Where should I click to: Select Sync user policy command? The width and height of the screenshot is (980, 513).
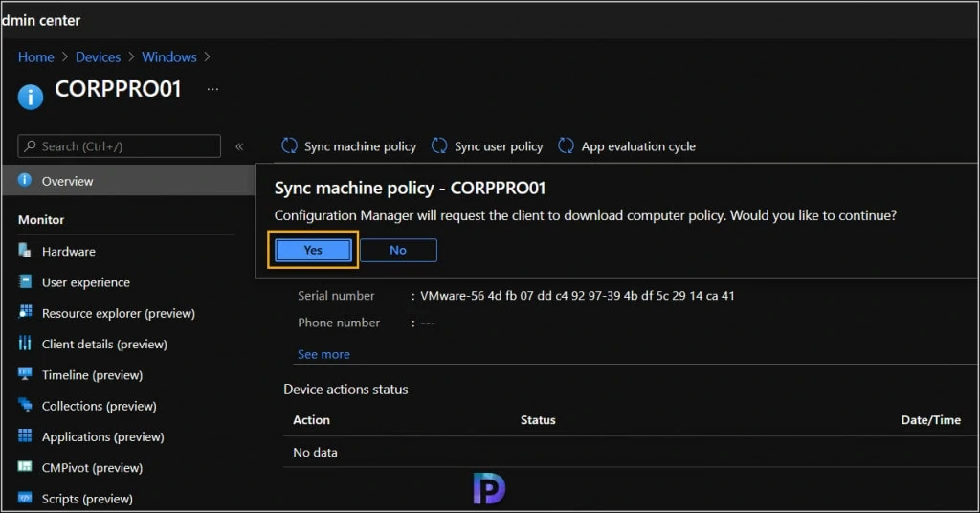click(487, 146)
